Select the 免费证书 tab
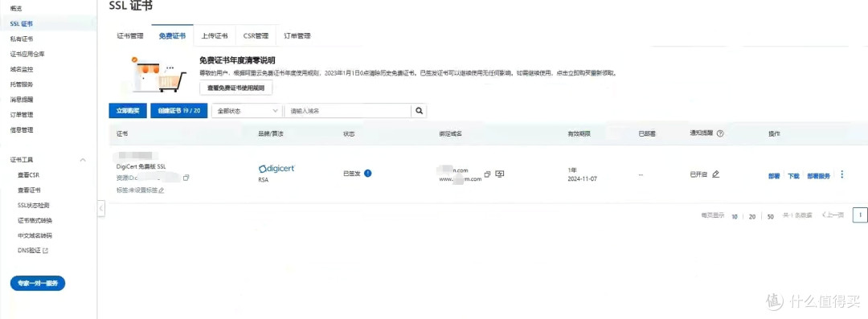This screenshot has height=319, width=868. [x=172, y=36]
